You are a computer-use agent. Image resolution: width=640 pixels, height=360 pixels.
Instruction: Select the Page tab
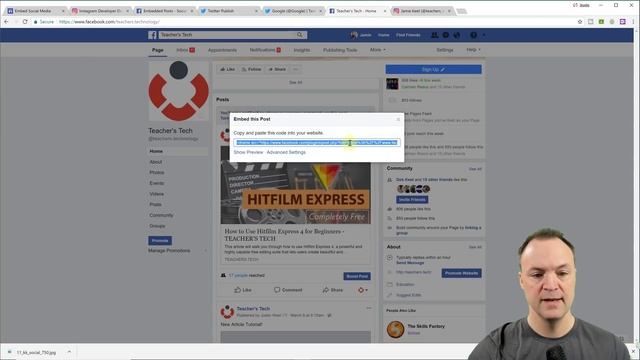[x=158, y=50]
